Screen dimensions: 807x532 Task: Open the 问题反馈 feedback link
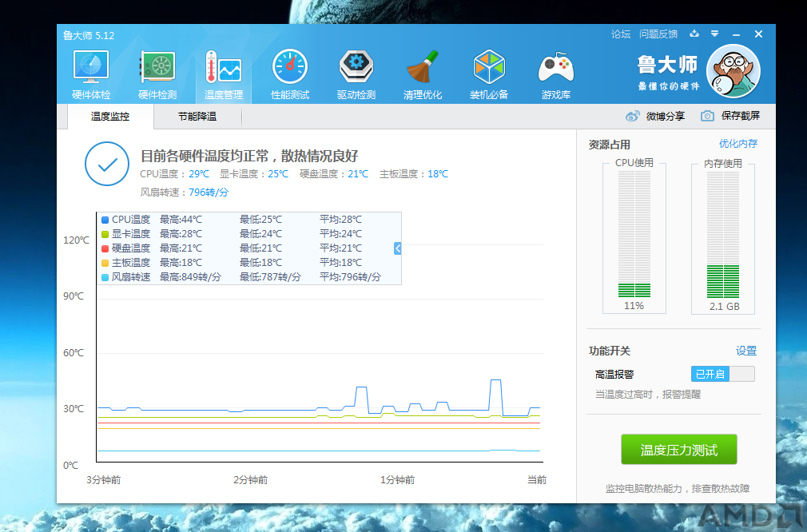coord(658,34)
